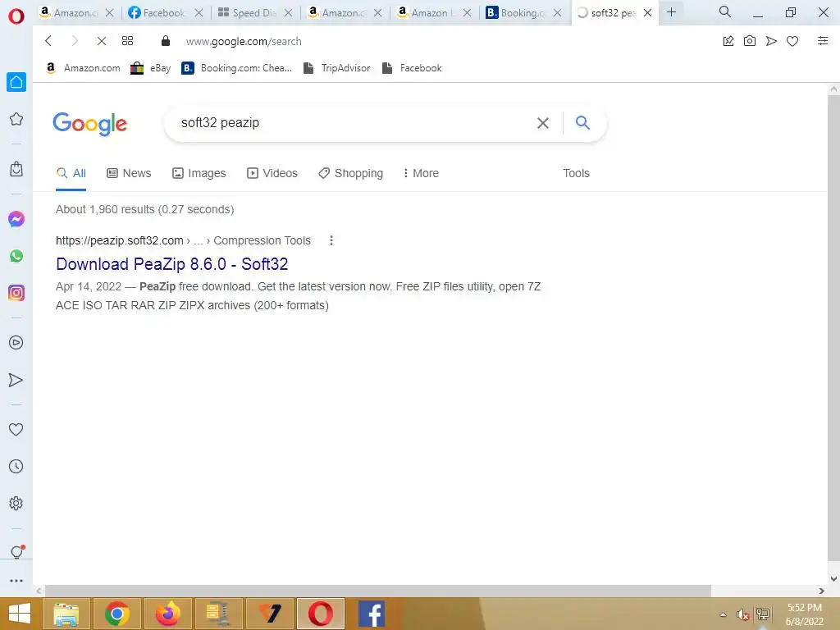Image resolution: width=840 pixels, height=630 pixels.
Task: Stop loading the current page
Action: [x=101, y=41]
